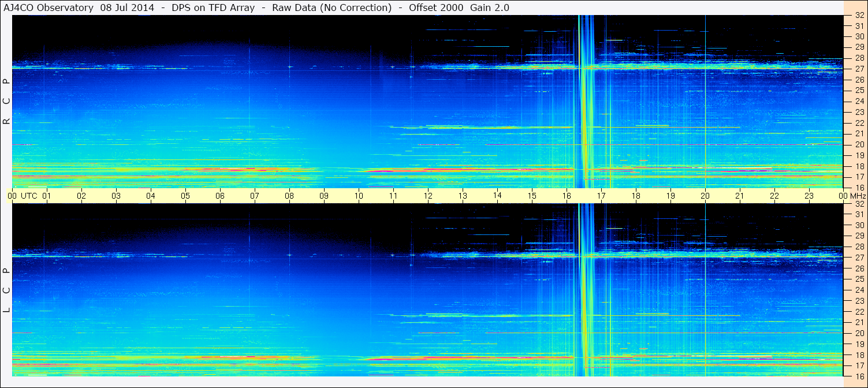Screen dimensions: 868x388
Task: Click the LCP channel label
Action: pos(6,290)
